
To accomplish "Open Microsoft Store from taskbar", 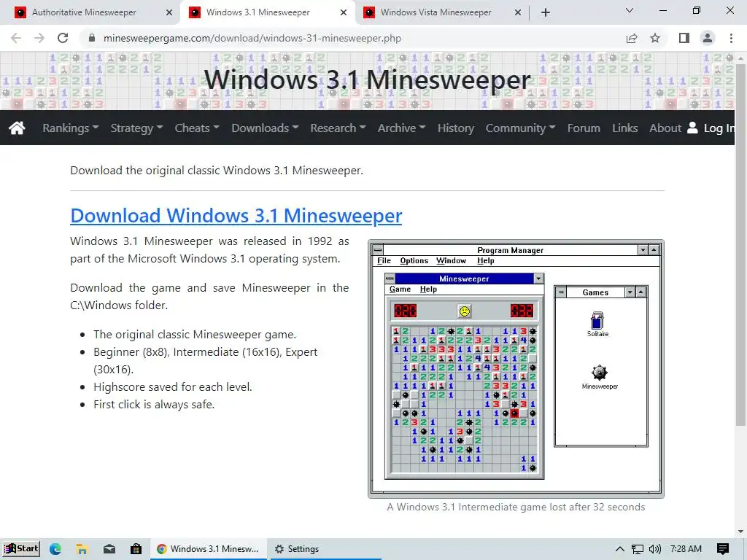I will 136,548.
